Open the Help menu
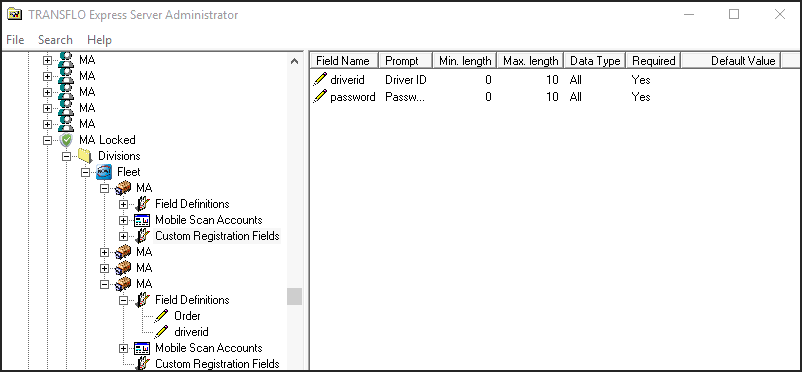Image resolution: width=802 pixels, height=372 pixels. point(99,39)
